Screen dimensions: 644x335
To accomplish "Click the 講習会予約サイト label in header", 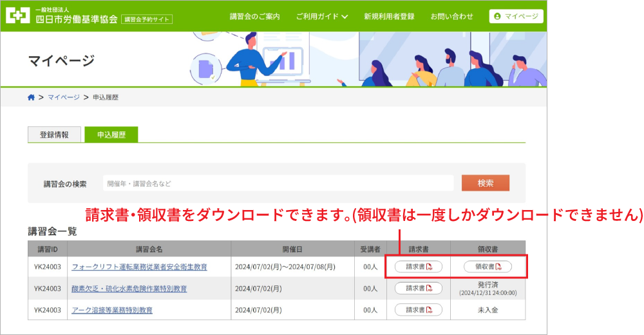I will [147, 19].
